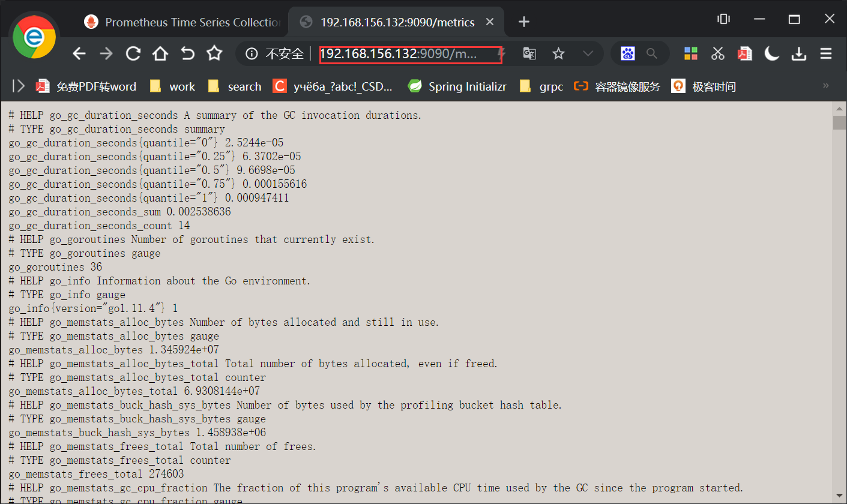Open the address bar autocomplete dropdown chevron

[x=587, y=54]
